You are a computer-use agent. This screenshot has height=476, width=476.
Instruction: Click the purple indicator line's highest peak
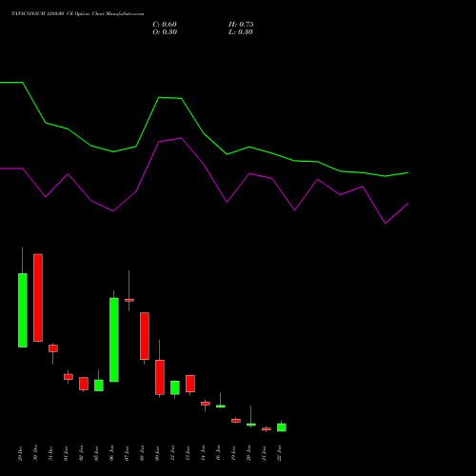(181, 138)
